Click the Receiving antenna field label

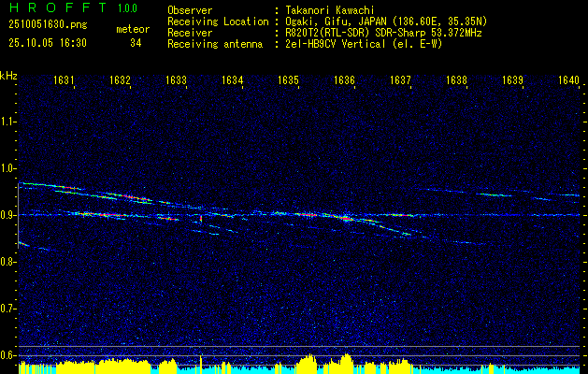click(215, 44)
